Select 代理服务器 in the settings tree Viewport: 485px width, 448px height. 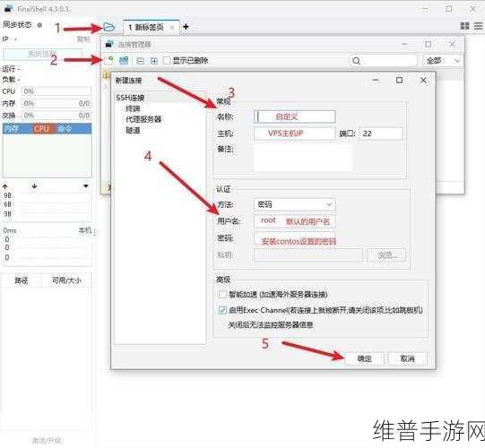coord(143,119)
